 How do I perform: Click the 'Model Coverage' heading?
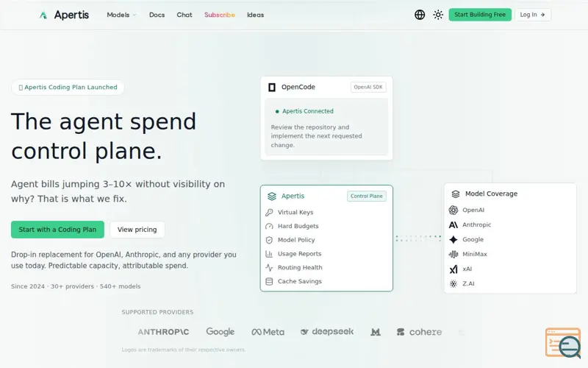point(491,194)
